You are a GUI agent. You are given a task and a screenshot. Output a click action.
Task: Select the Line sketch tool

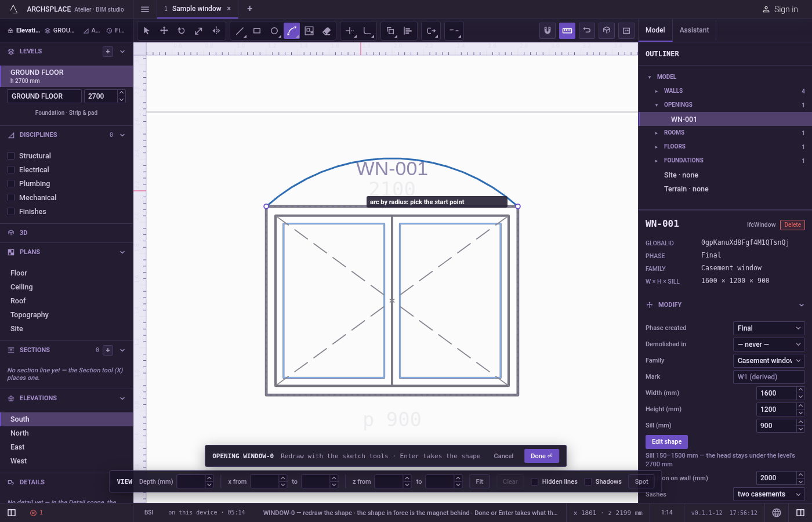pos(240,31)
